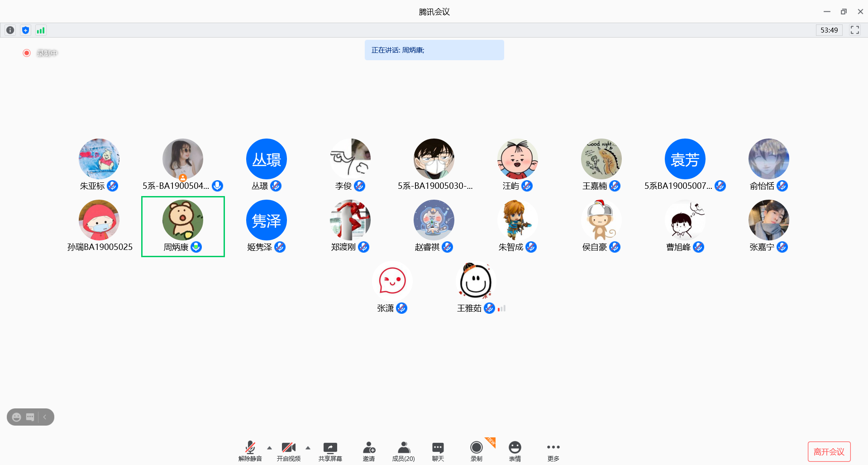This screenshot has height=465, width=868.
Task: Select 周炳康's participant tile
Action: [183, 226]
